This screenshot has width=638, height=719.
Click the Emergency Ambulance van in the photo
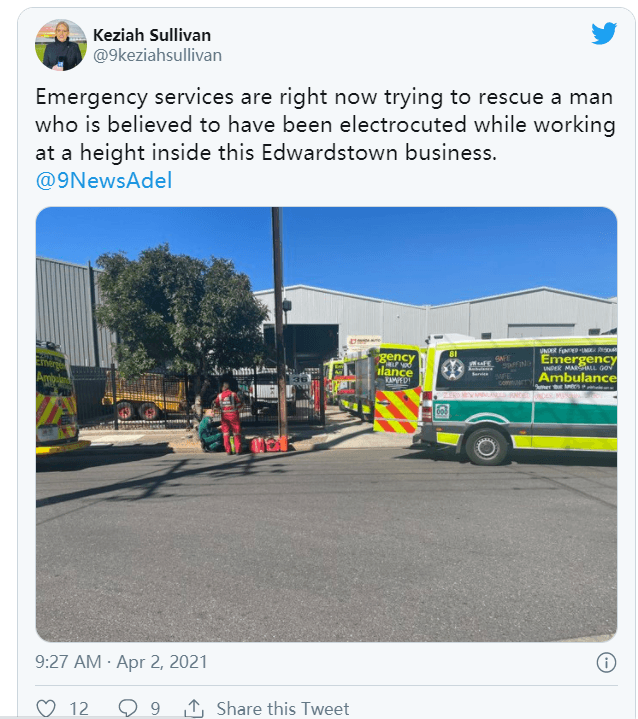click(x=519, y=400)
